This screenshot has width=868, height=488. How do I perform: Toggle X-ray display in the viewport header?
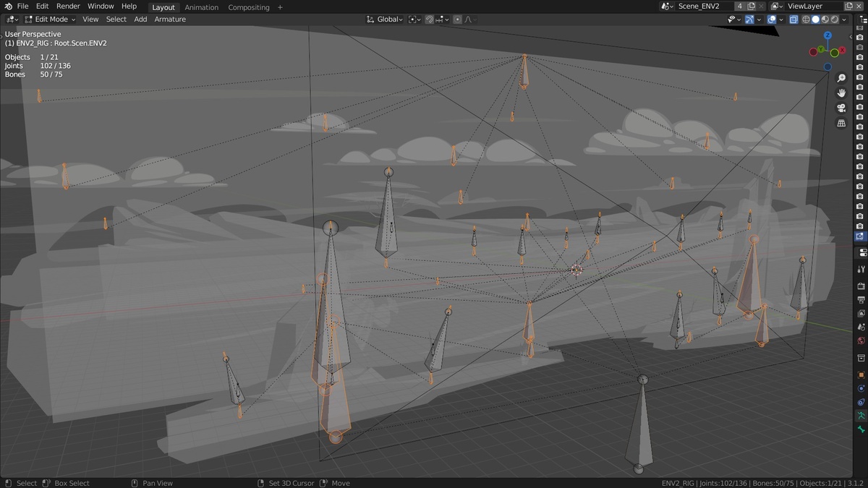coord(793,20)
